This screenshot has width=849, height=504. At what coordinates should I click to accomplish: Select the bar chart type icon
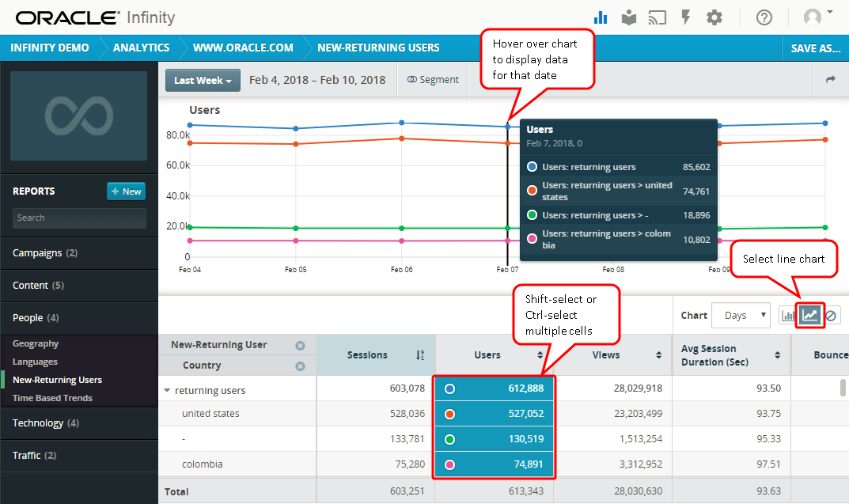[787, 315]
